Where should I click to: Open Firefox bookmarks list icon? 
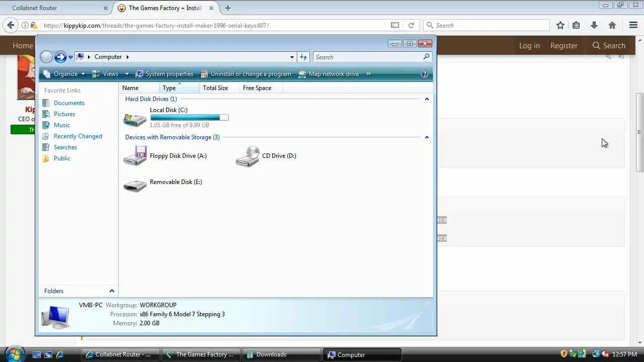pyautogui.click(x=576, y=25)
